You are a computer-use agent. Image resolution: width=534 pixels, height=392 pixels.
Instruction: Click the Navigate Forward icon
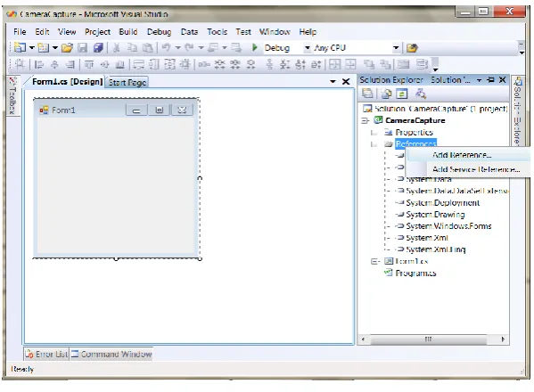[236, 47]
